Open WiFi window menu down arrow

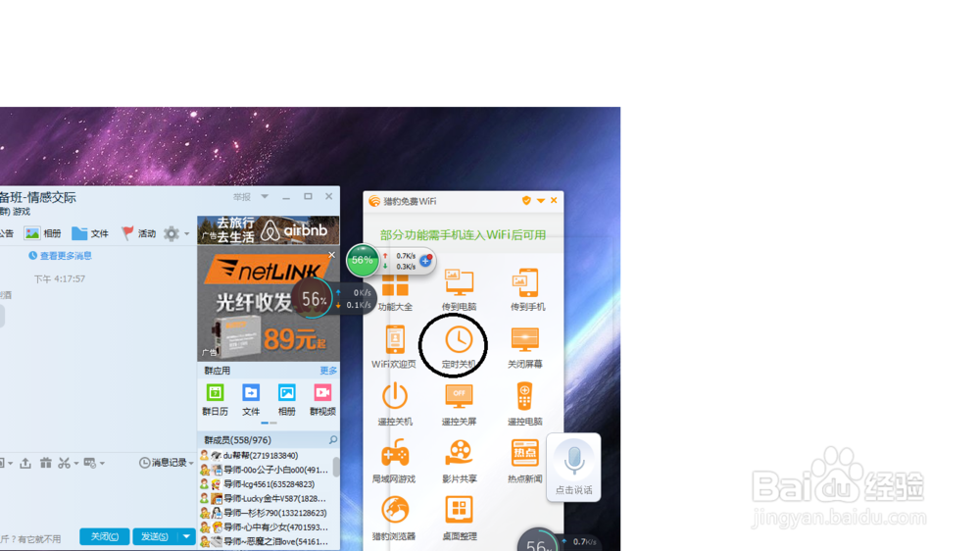(x=541, y=201)
